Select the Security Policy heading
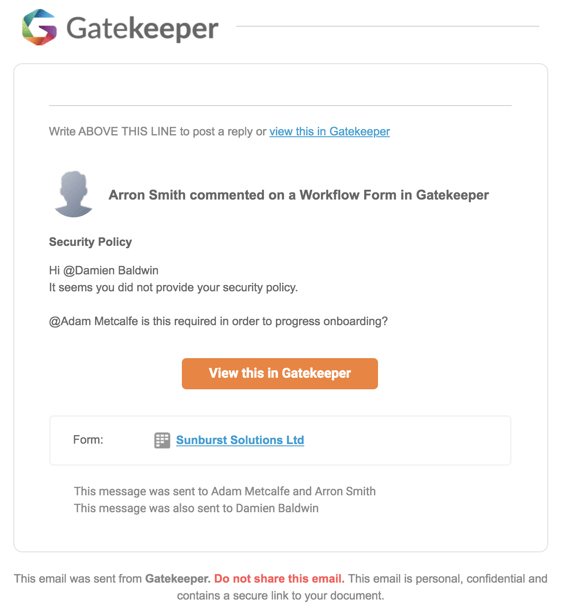567x612 pixels. tap(90, 242)
